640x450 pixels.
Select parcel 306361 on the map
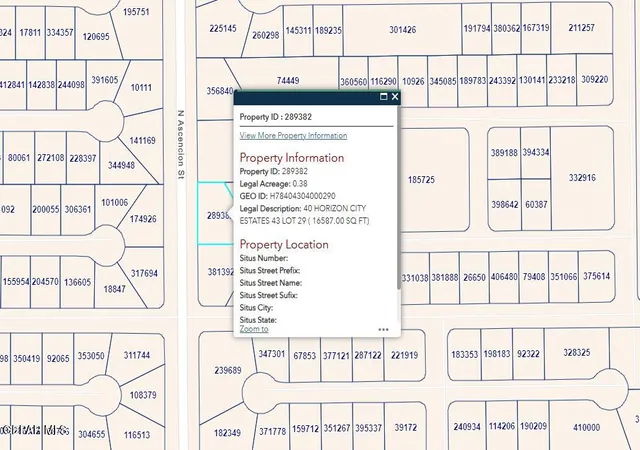tap(78, 209)
